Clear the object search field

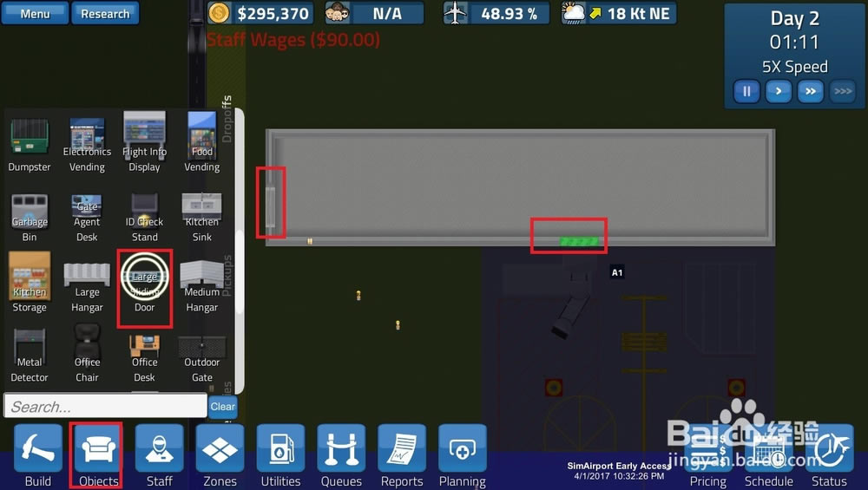point(222,406)
